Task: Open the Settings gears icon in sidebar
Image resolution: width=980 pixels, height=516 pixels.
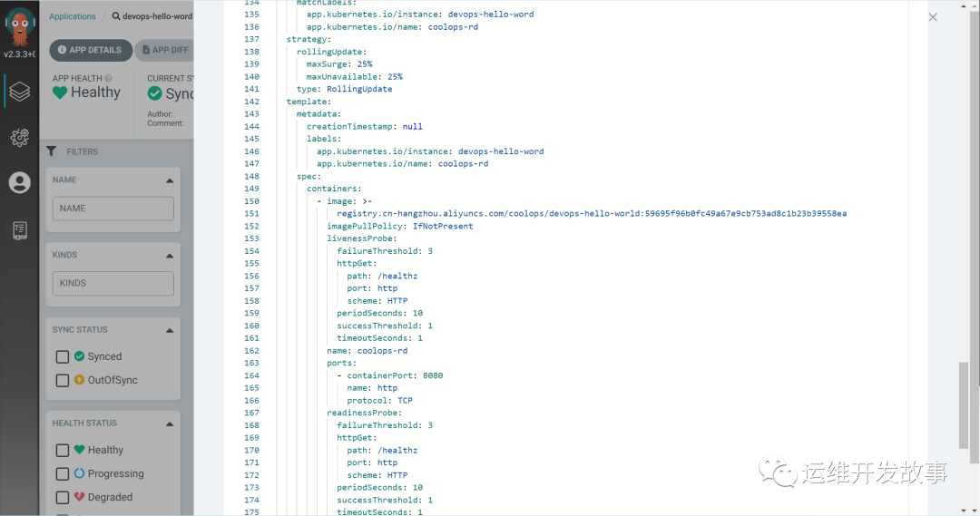Action: click(x=19, y=138)
